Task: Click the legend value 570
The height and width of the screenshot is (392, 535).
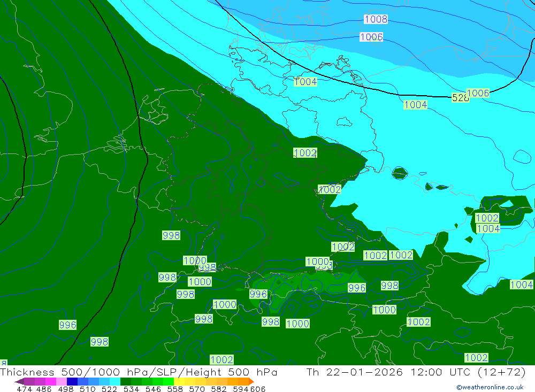Action: tap(196, 389)
